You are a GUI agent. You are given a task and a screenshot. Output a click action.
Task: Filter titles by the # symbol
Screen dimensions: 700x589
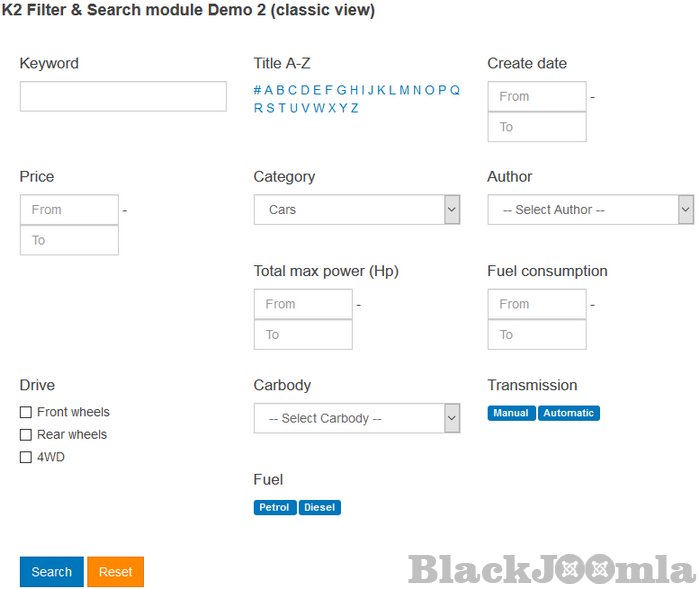[257, 90]
